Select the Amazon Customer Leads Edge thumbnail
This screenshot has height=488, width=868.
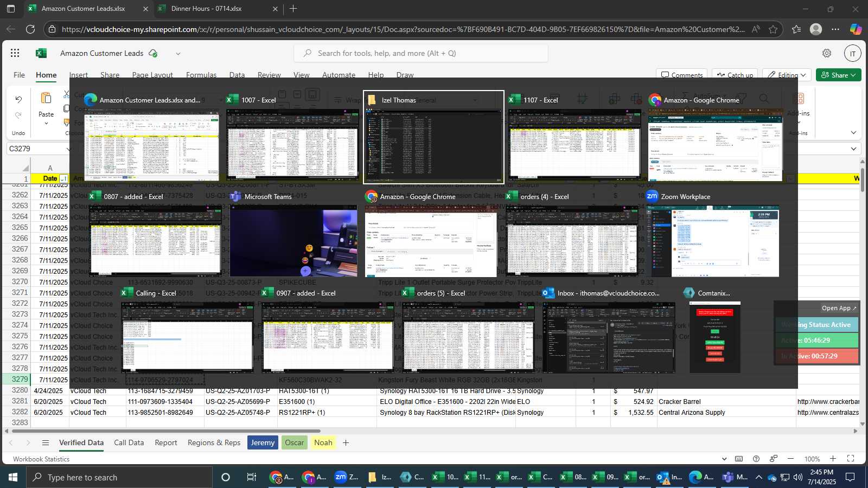click(x=151, y=144)
